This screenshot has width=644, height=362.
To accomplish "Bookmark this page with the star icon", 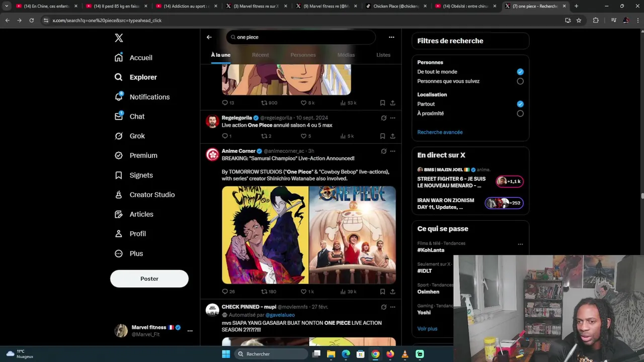I will point(579,20).
